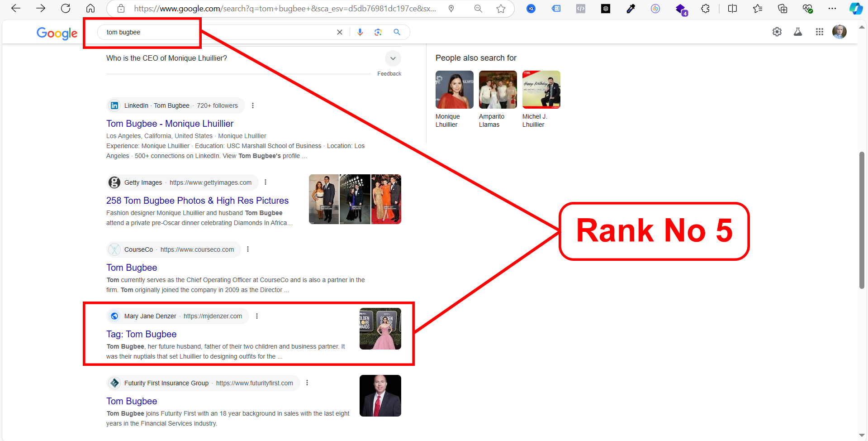The width and height of the screenshot is (868, 441).
Task: Open Browser essentials heart icon
Action: tap(807, 9)
